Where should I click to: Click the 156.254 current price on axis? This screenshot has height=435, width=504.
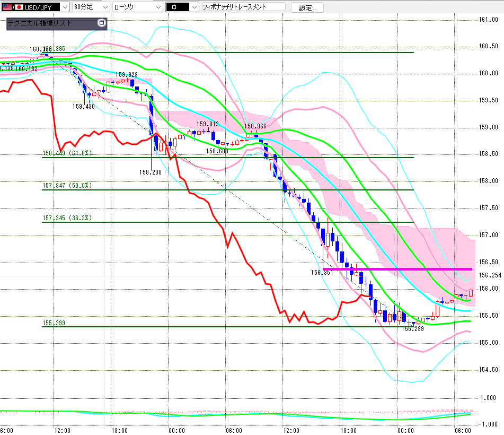click(490, 275)
